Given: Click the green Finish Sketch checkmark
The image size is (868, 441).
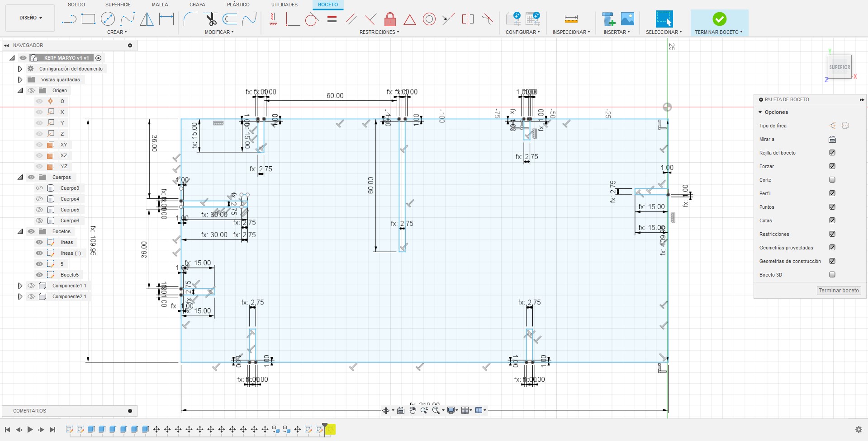Looking at the screenshot, I should [x=719, y=19].
